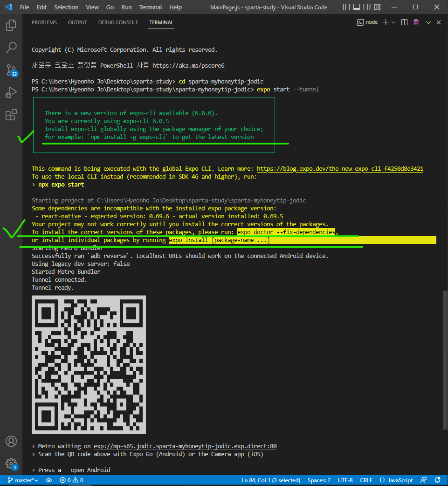Click the Synchronize Changes cloud icon

(x=48, y=480)
